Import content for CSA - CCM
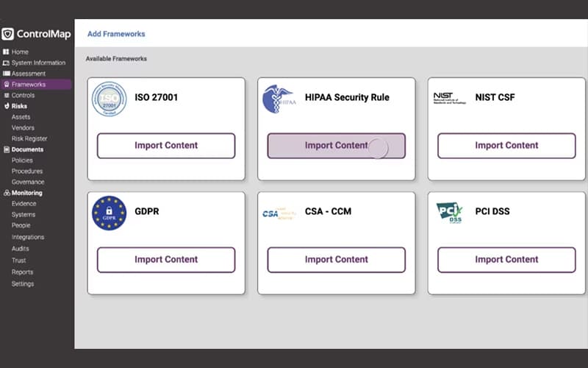588x368 pixels. point(337,260)
